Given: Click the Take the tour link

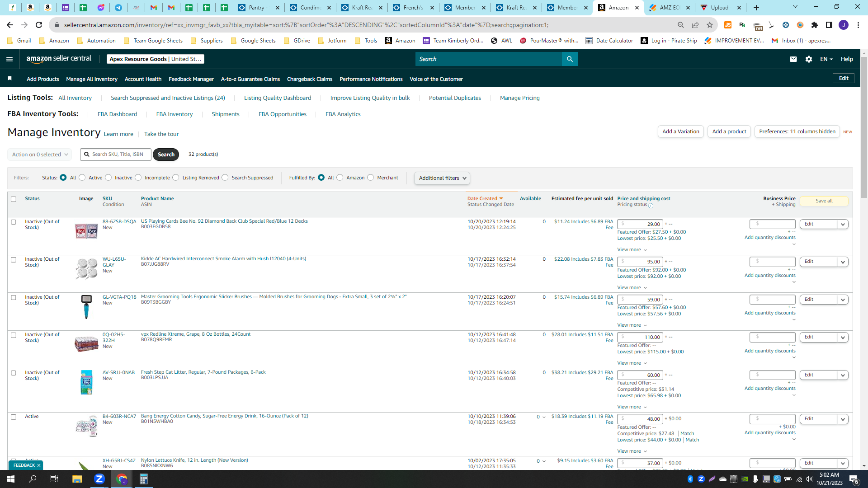Looking at the screenshot, I should [161, 134].
